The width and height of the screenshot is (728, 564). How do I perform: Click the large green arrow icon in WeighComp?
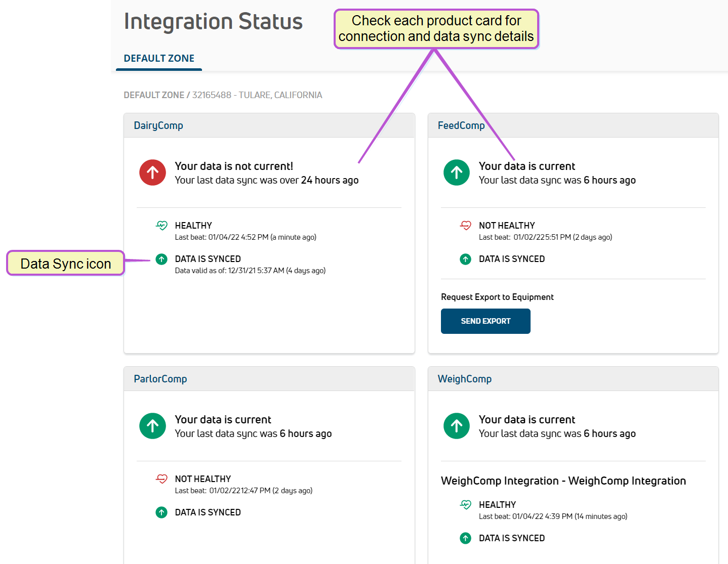point(457,426)
